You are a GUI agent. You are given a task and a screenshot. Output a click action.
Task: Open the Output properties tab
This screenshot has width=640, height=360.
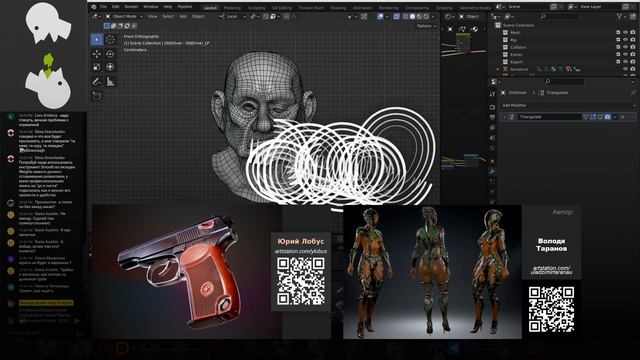492,118
